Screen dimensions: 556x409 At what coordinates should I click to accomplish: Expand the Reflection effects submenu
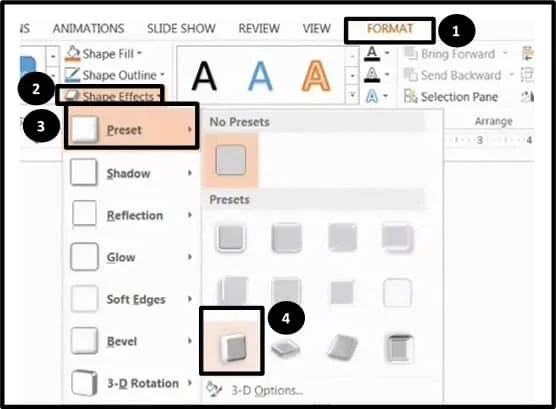(131, 215)
